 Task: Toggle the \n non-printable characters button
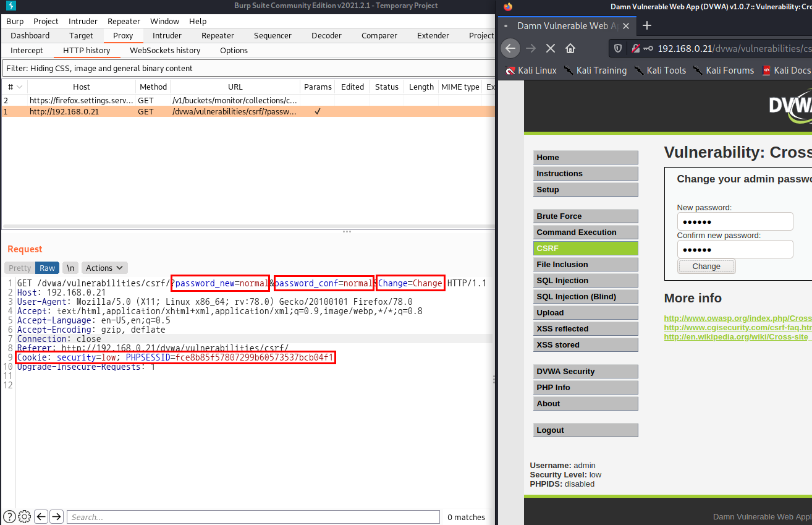[x=70, y=268]
